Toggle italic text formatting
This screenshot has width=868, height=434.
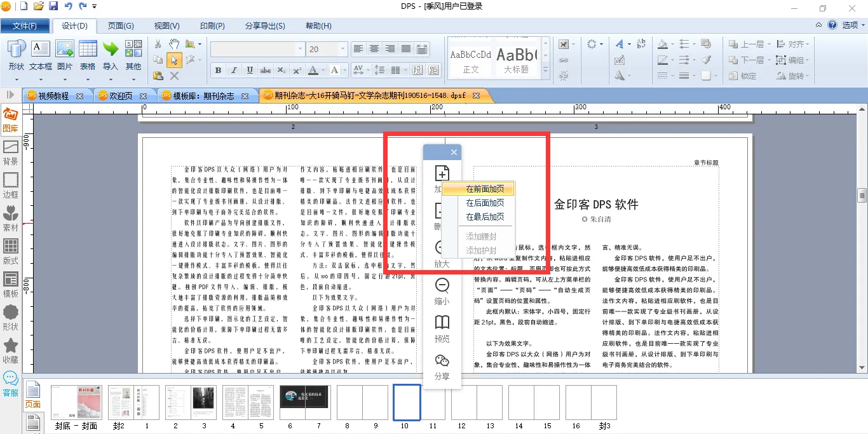tap(234, 70)
